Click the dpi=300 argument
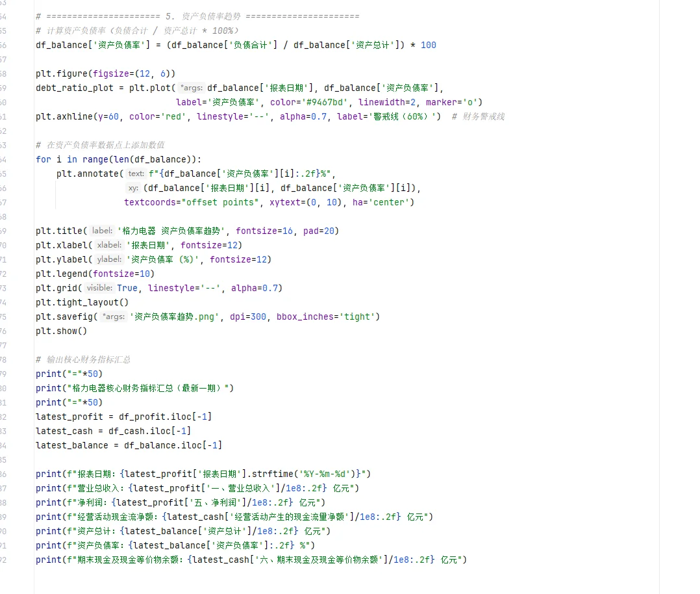Screen dimensions: 700x594 [248, 317]
